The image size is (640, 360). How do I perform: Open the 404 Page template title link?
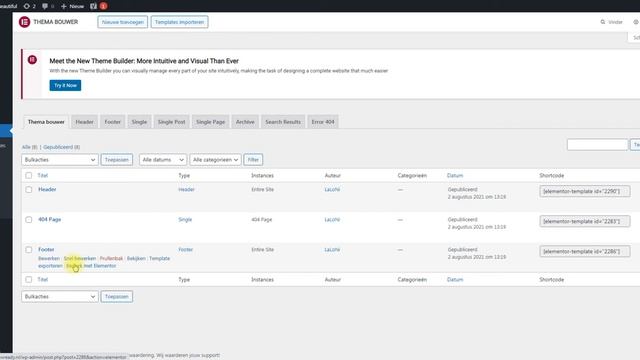point(49,220)
